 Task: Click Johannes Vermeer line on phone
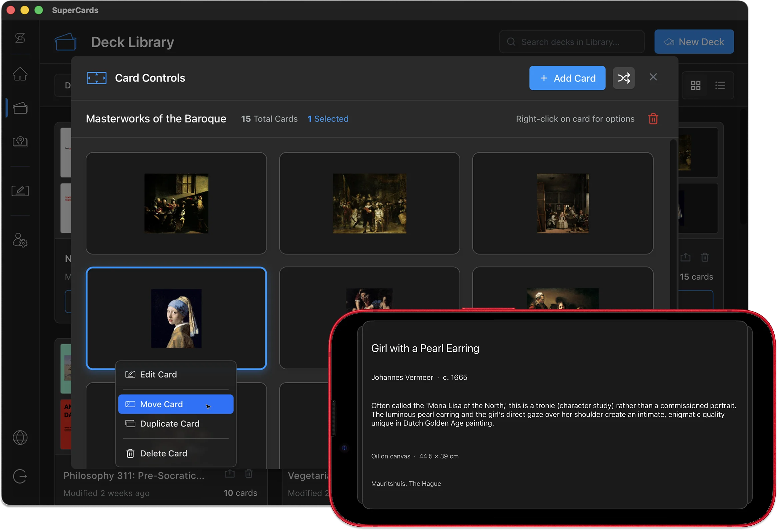[420, 378]
